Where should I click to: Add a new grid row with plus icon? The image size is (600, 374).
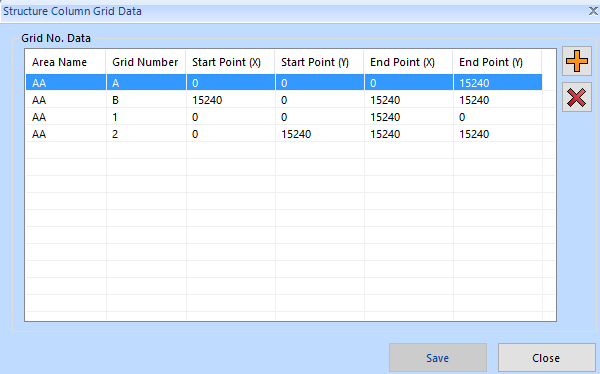tap(577, 61)
